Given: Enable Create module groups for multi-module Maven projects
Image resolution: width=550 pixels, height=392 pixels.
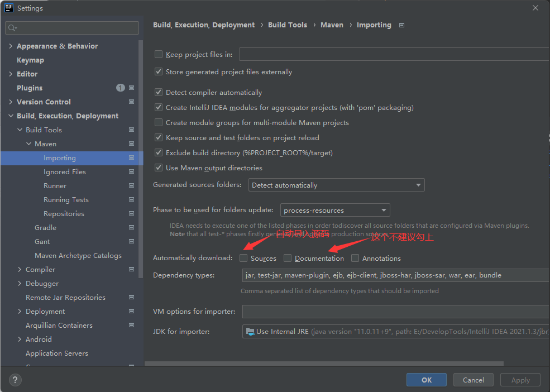Looking at the screenshot, I should (159, 122).
